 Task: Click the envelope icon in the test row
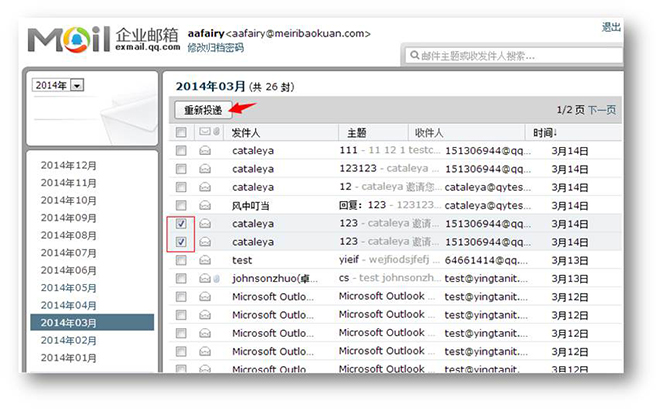tap(205, 260)
